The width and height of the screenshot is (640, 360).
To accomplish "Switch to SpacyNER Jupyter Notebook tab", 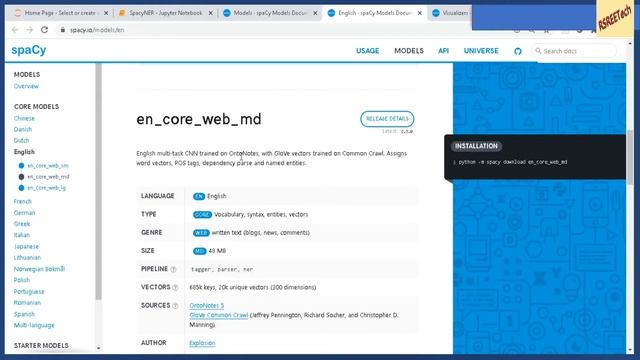I will pos(165,13).
